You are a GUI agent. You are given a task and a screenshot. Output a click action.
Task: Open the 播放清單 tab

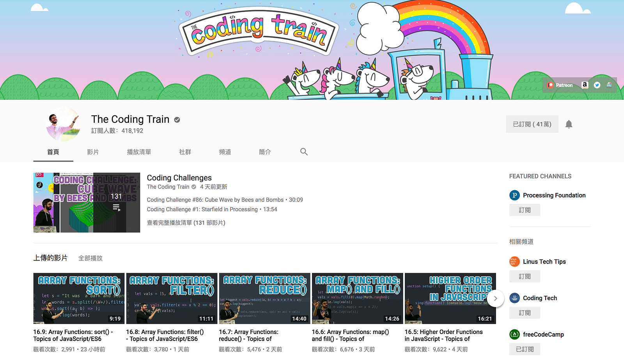click(x=139, y=152)
